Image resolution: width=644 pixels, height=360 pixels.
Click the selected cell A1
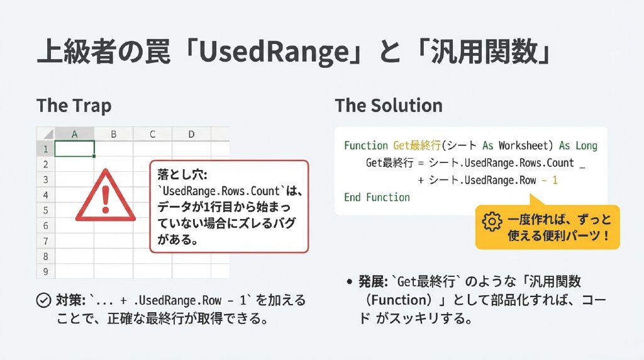(74, 149)
